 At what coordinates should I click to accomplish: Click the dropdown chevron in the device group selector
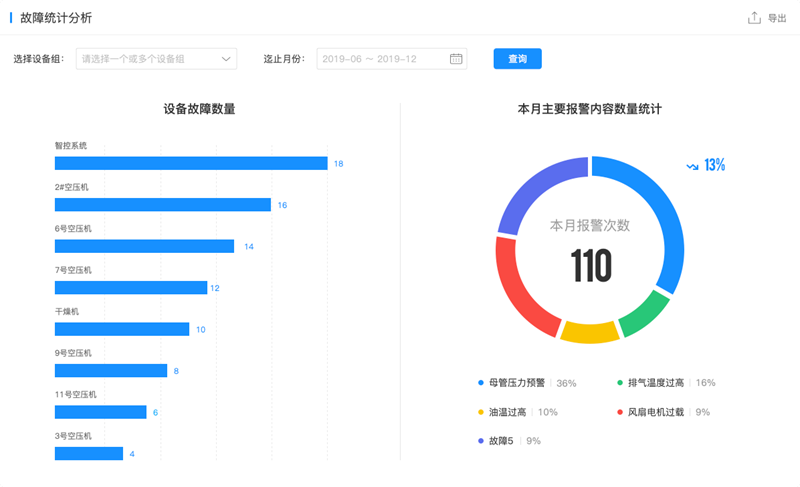(x=226, y=59)
